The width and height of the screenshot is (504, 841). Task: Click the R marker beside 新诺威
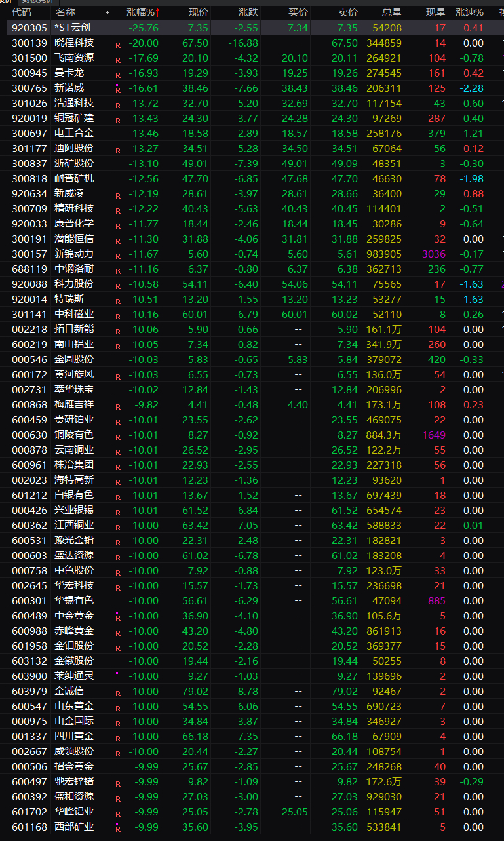tap(118, 90)
